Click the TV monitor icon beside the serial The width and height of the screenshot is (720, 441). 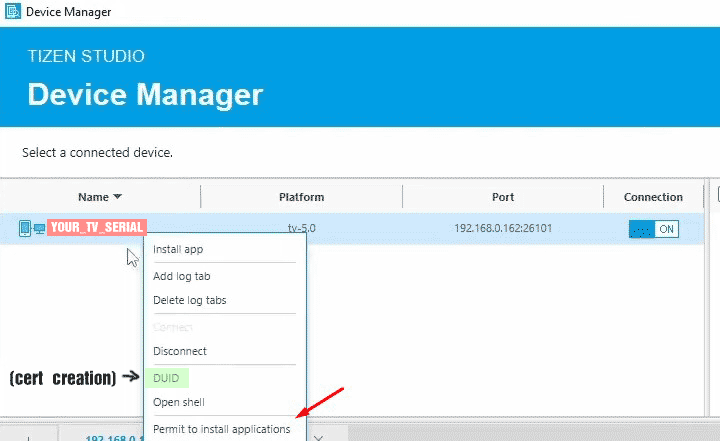click(39, 229)
